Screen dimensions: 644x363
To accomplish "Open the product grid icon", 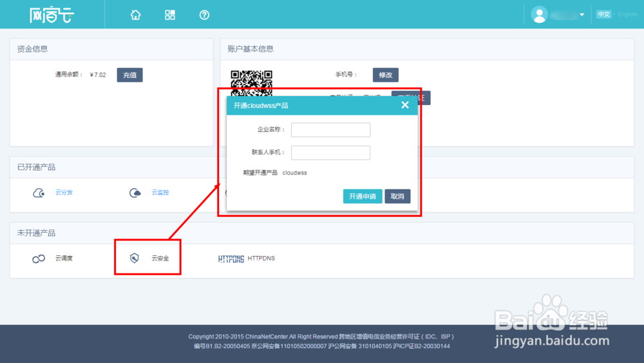I will (x=170, y=15).
